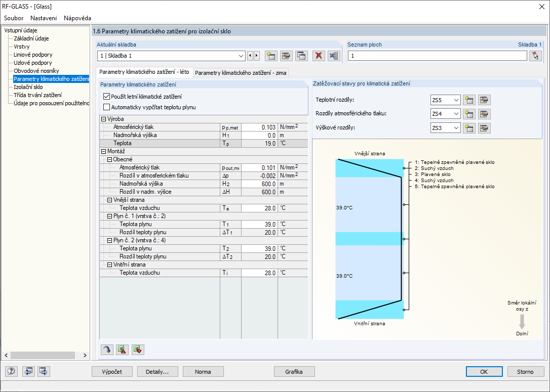This screenshot has height=392, width=550.
Task: Edit the load case for Rozdíly atmosférického tlaku
Action: pyautogui.click(x=484, y=114)
